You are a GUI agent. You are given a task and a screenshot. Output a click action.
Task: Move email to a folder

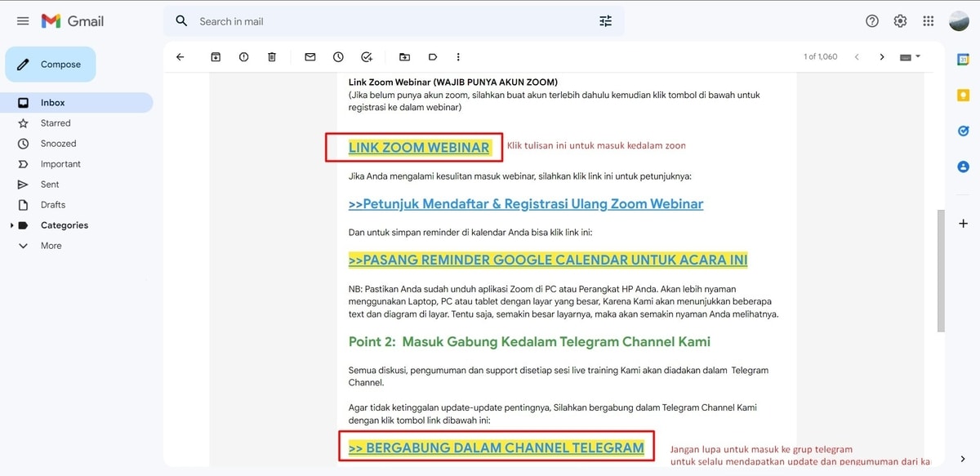click(405, 57)
